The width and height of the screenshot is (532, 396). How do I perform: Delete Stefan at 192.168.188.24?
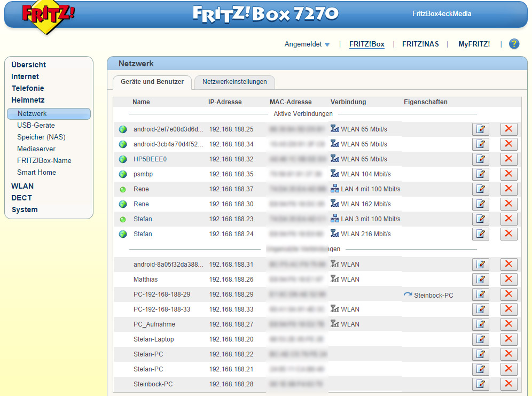(508, 234)
